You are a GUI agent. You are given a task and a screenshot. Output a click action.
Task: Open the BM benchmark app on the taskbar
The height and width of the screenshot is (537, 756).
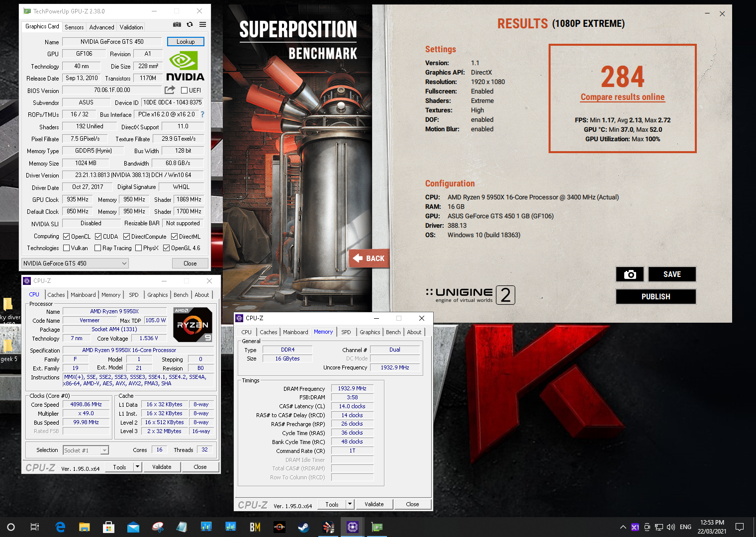[x=255, y=527]
